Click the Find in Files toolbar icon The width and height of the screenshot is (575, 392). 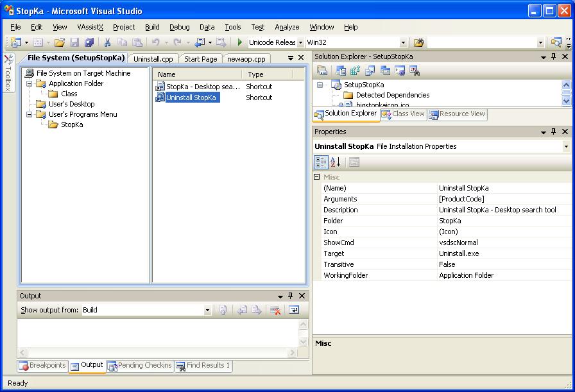418,42
